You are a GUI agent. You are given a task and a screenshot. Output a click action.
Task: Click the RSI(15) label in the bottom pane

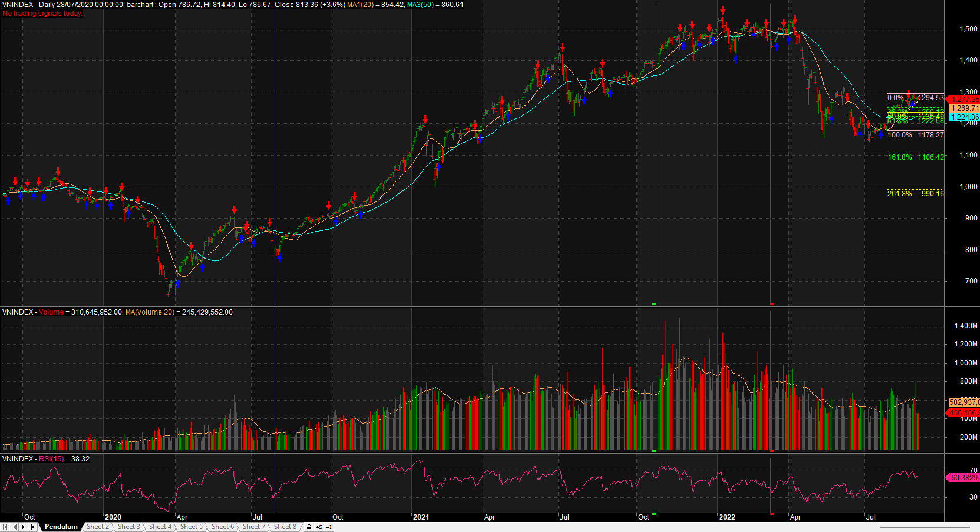[51, 459]
